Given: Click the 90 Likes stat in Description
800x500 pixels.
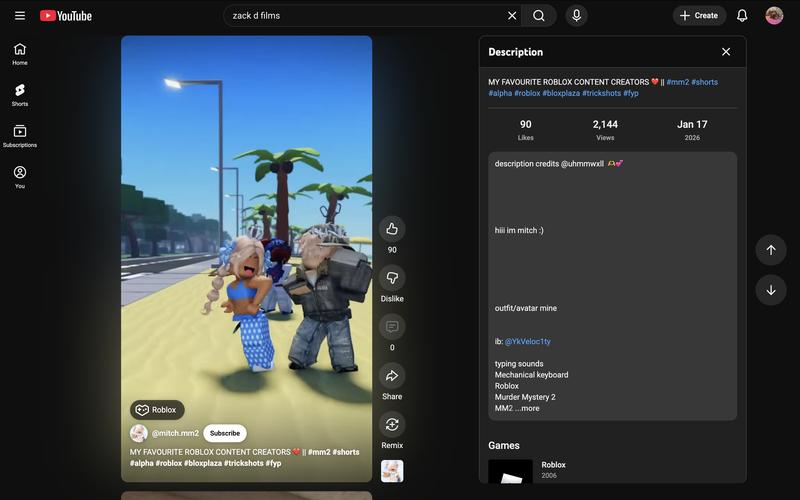Looking at the screenshot, I should (x=526, y=130).
